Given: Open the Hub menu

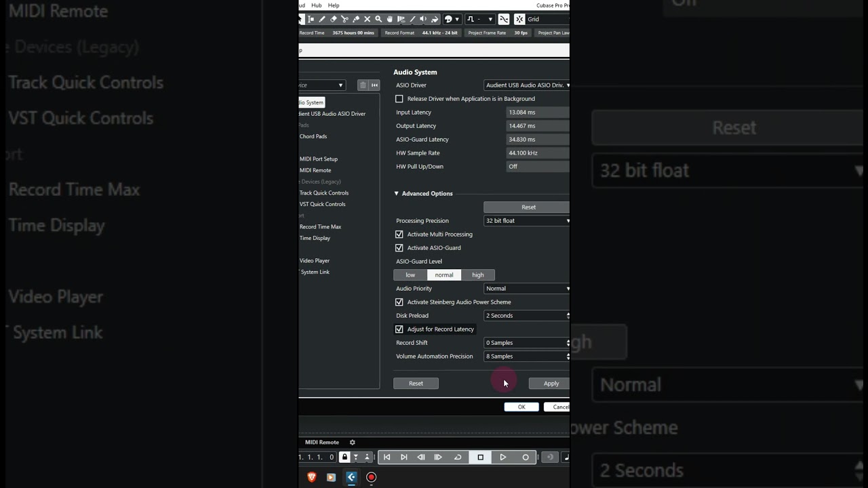Looking at the screenshot, I should 317,5.
